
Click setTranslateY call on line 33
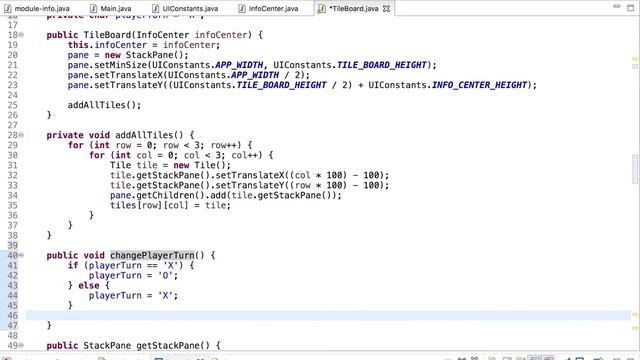pyautogui.click(x=249, y=185)
